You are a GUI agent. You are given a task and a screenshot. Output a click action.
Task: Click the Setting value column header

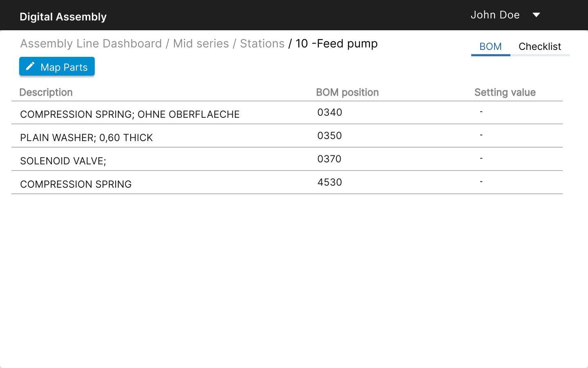pyautogui.click(x=505, y=92)
